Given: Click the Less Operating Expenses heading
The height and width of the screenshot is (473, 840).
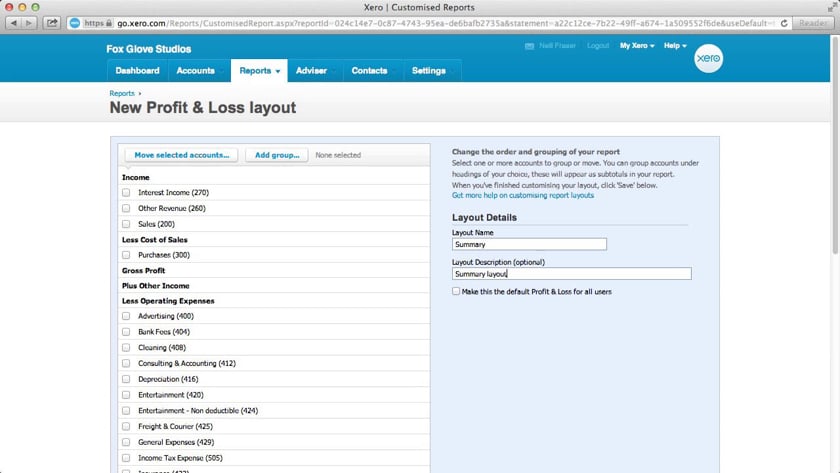Looking at the screenshot, I should 168,301.
